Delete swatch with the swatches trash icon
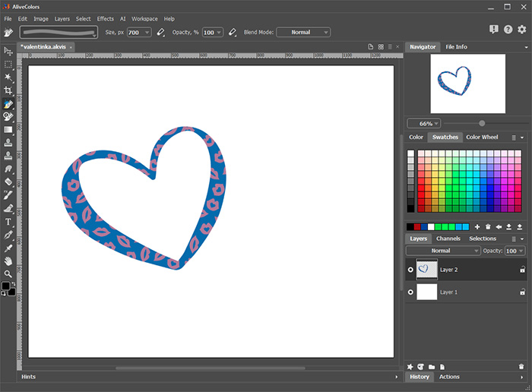The width and height of the screenshot is (532, 392). pyautogui.click(x=488, y=227)
